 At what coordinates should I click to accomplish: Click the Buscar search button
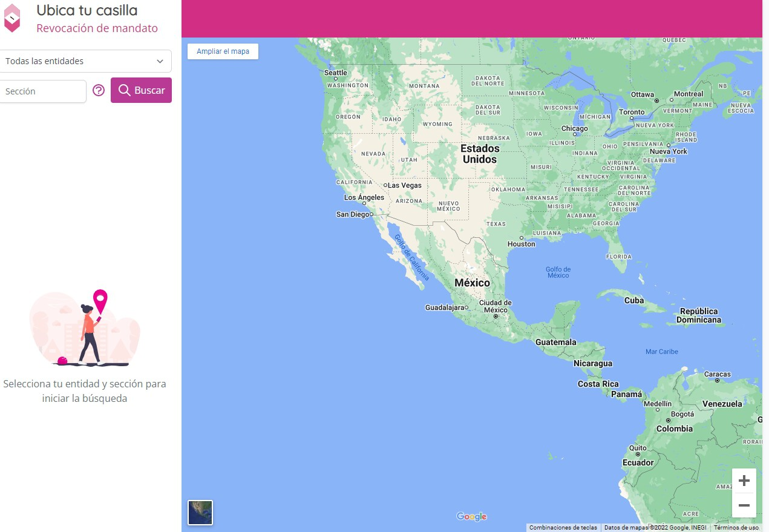coord(141,90)
